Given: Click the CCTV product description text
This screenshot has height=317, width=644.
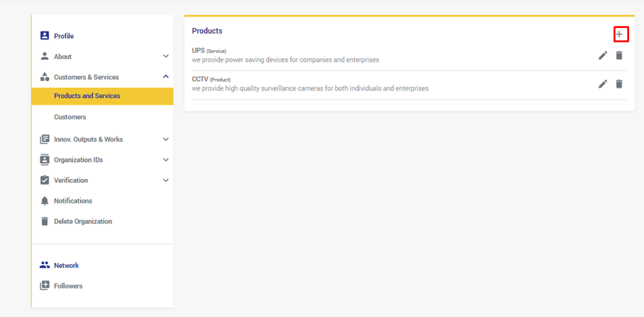Looking at the screenshot, I should tap(310, 88).
